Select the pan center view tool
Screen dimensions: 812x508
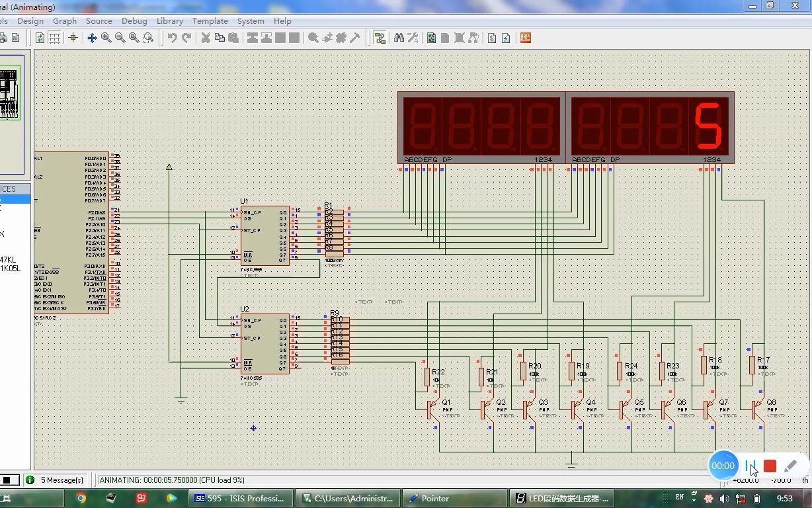click(92, 38)
